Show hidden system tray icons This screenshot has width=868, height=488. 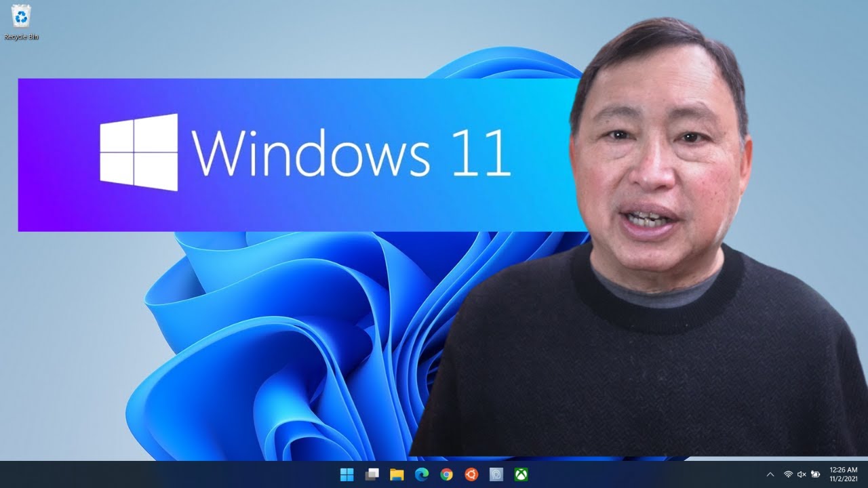[x=770, y=474]
